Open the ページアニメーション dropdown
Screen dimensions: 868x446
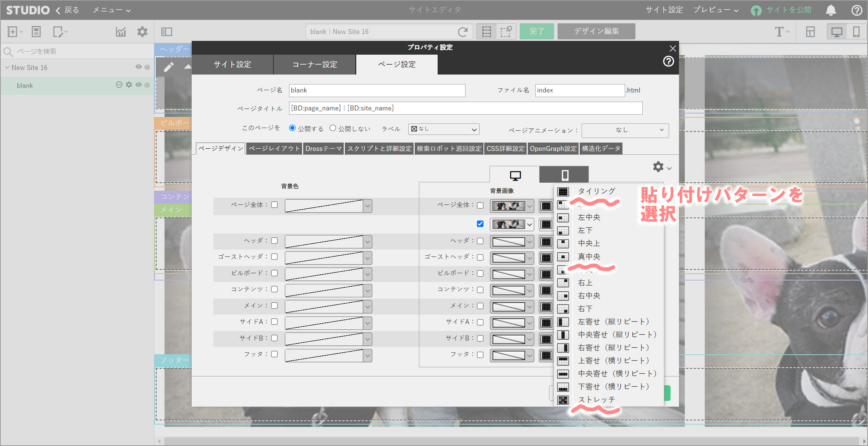pyautogui.click(x=625, y=130)
